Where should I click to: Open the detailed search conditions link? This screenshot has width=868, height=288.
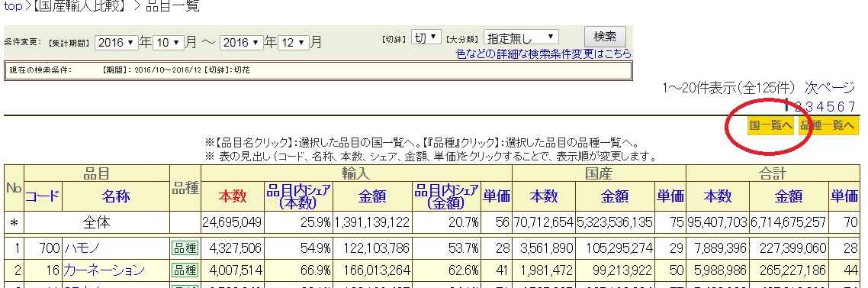click(x=544, y=53)
